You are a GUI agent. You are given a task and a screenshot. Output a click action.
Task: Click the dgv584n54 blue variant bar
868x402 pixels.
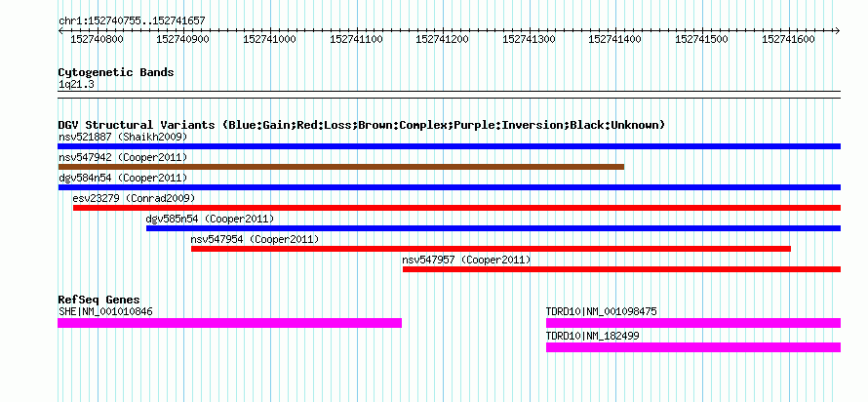click(x=449, y=187)
